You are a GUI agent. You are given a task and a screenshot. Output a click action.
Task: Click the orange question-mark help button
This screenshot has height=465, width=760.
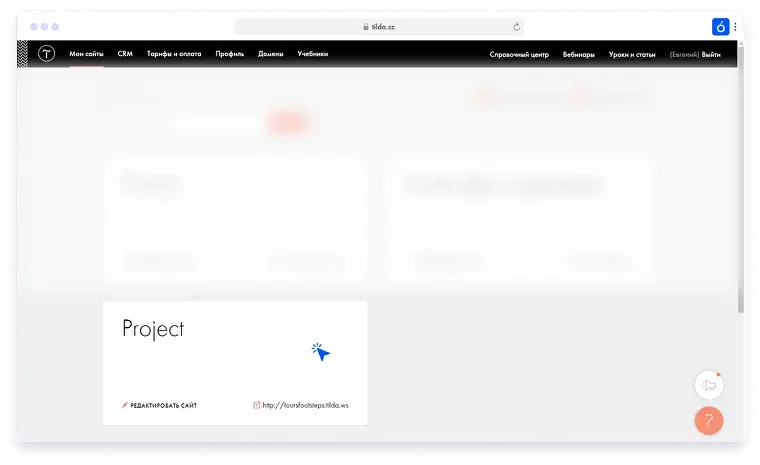tap(709, 420)
